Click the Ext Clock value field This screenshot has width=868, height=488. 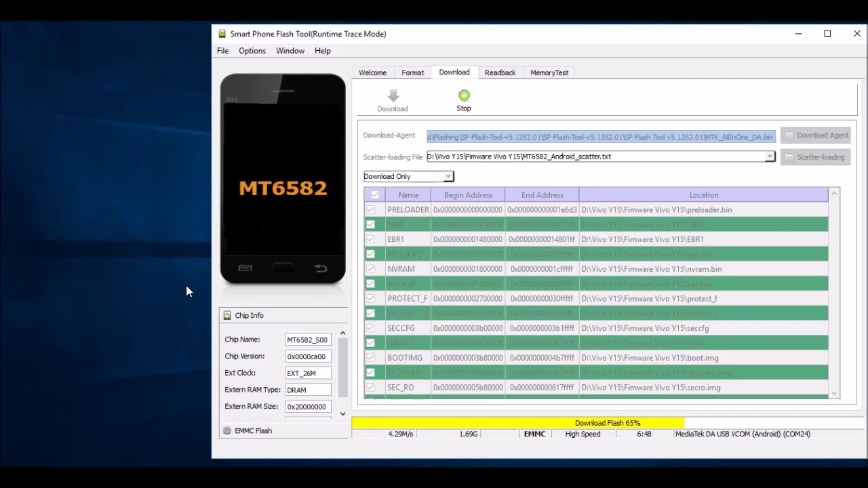tap(308, 373)
